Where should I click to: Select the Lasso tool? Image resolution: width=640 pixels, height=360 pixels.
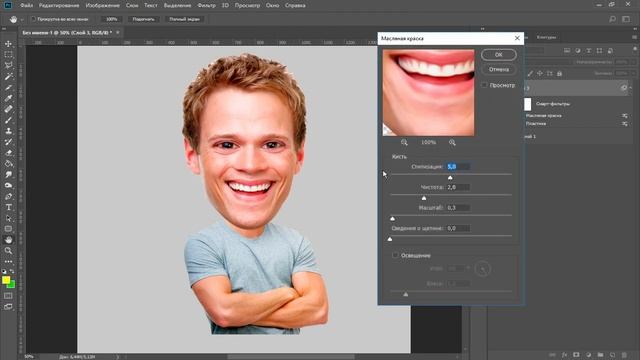[x=8, y=65]
